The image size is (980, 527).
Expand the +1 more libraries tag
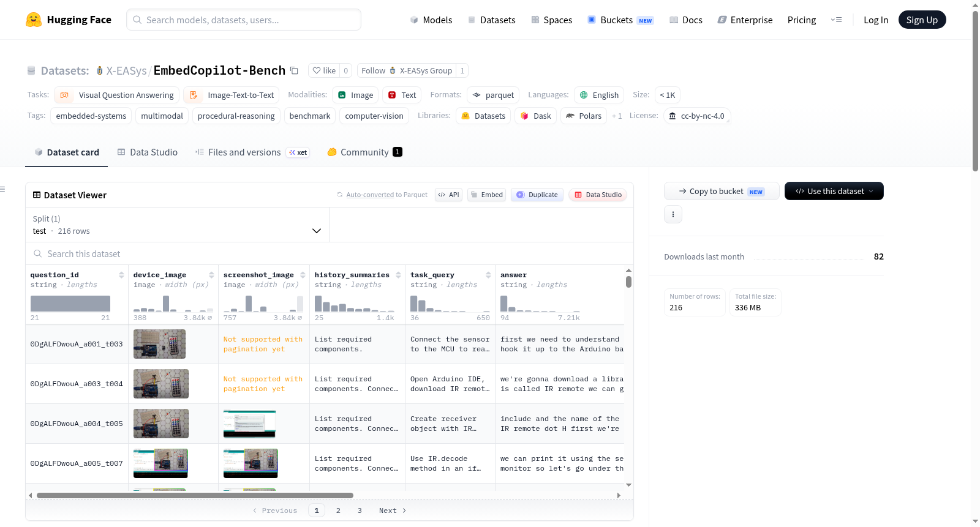click(x=616, y=116)
